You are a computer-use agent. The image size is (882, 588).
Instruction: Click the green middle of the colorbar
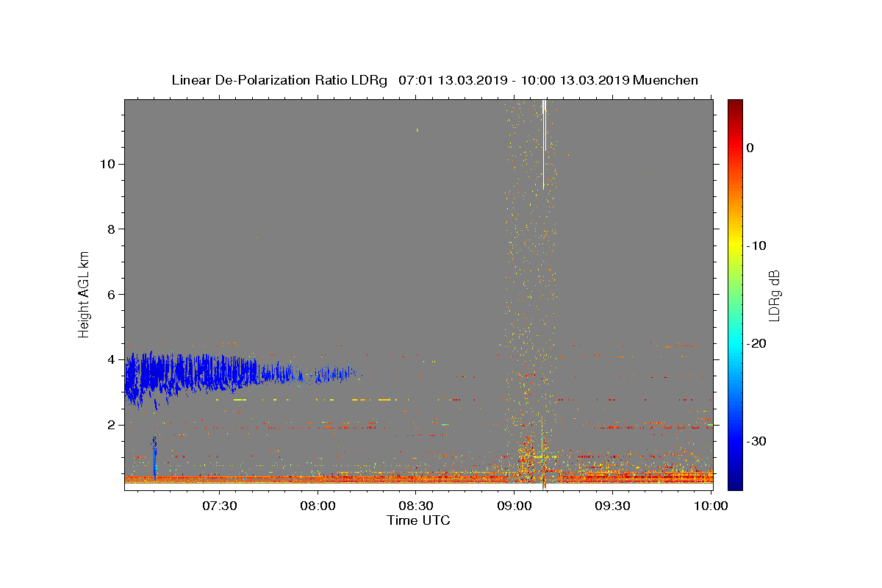[x=735, y=294]
